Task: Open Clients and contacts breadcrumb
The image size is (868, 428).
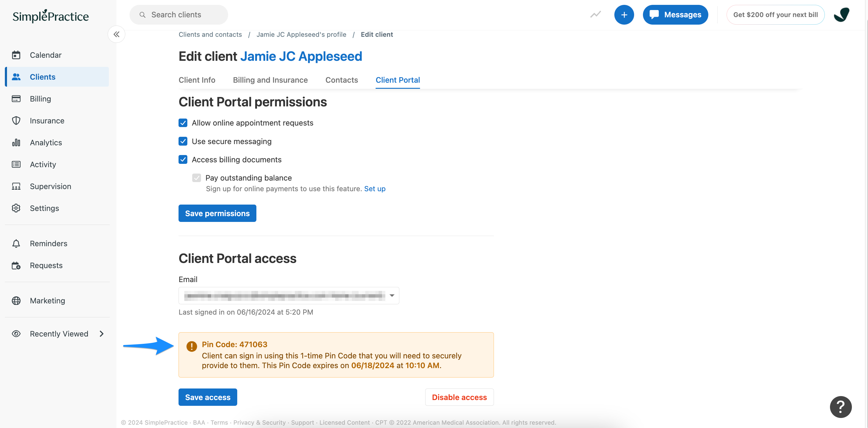Action: tap(210, 34)
